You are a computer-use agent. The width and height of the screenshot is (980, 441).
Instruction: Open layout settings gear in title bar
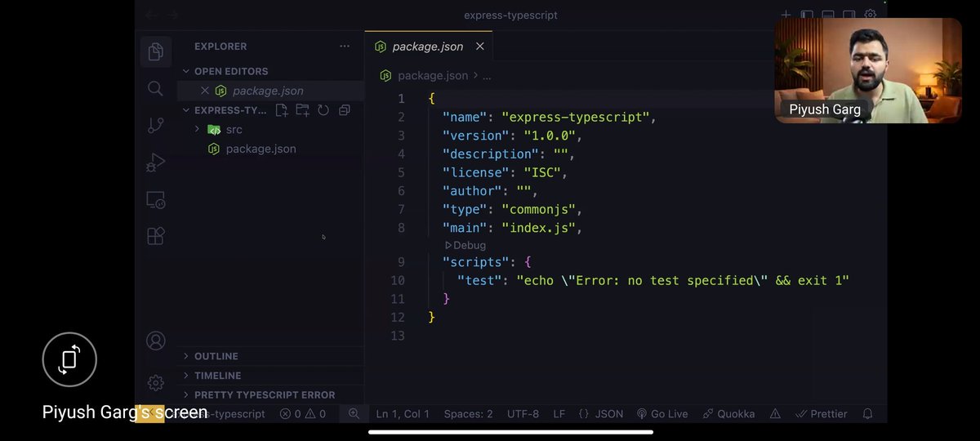point(871,15)
